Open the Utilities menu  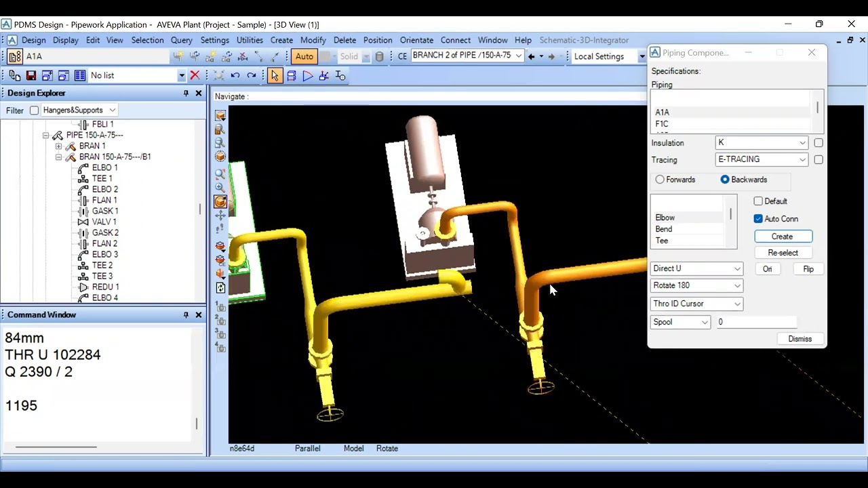(x=250, y=40)
